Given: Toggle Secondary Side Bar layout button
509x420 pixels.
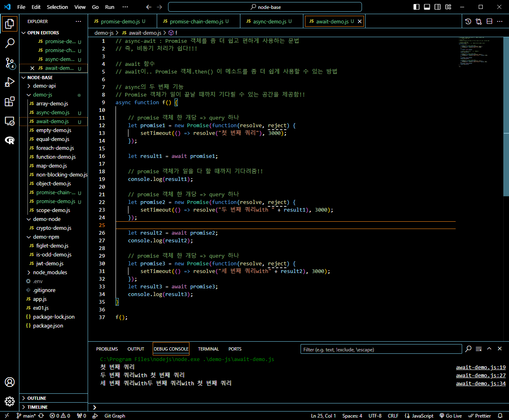Looking at the screenshot, I should [437, 7].
